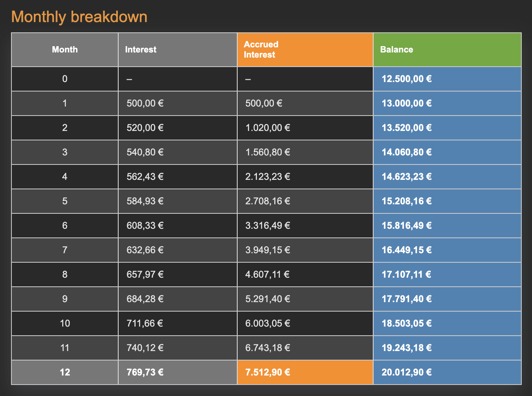Screen dimensions: 532x396
Task: Select balance 13.000,00 € cell
Action: point(447,103)
